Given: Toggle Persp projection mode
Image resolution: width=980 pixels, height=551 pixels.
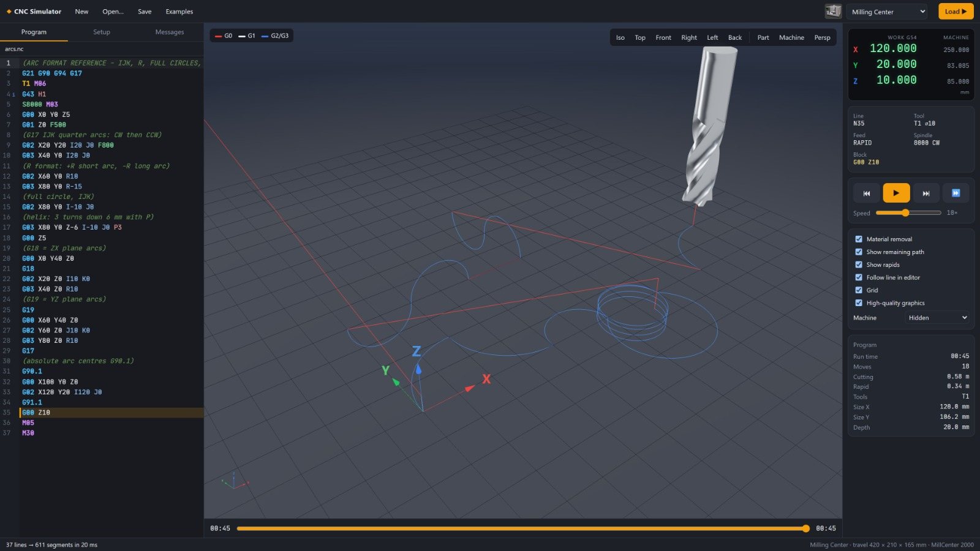Looking at the screenshot, I should coord(823,37).
